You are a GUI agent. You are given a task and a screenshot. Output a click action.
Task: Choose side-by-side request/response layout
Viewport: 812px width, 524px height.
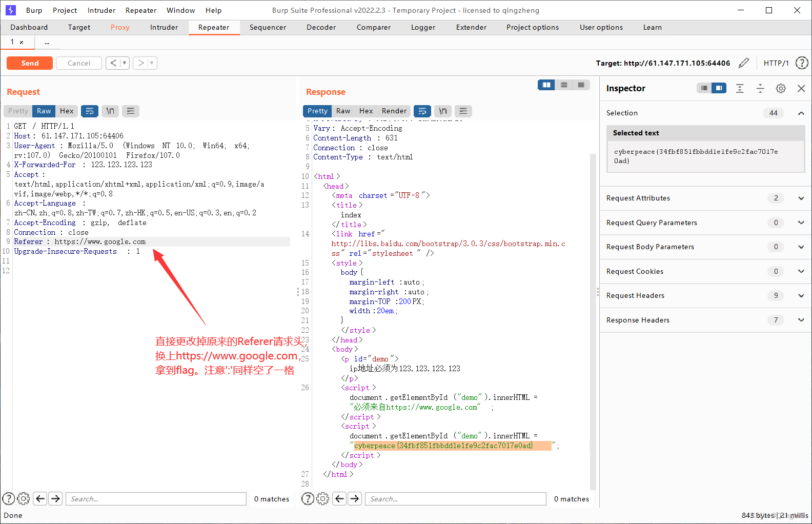tap(546, 85)
